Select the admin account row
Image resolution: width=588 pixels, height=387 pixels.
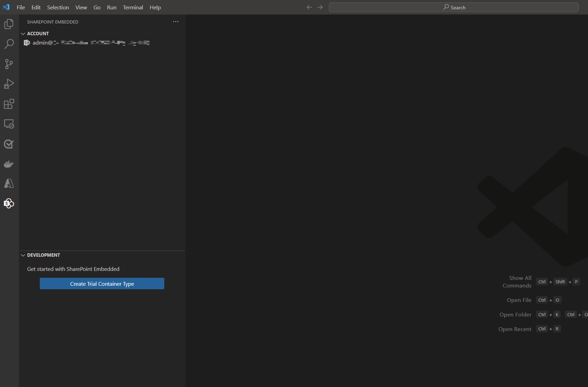tap(102, 43)
